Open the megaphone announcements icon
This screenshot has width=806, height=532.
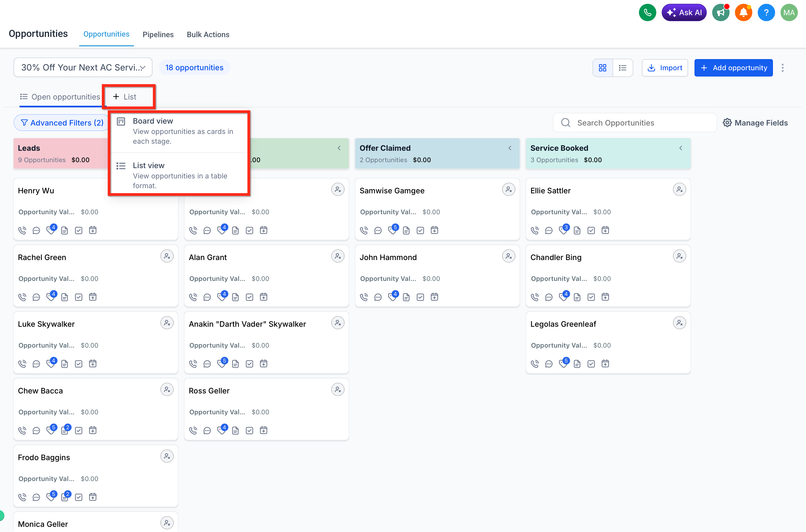pyautogui.click(x=721, y=13)
